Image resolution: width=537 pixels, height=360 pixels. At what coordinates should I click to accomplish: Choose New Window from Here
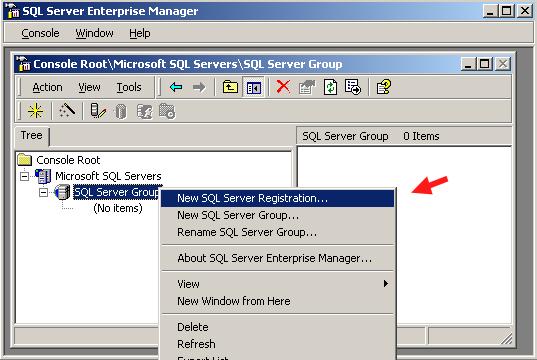coord(278,301)
